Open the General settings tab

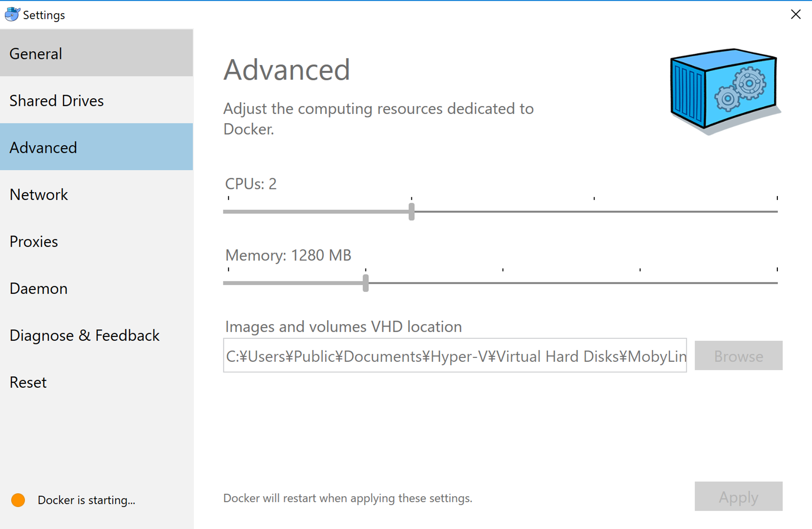tap(96, 53)
